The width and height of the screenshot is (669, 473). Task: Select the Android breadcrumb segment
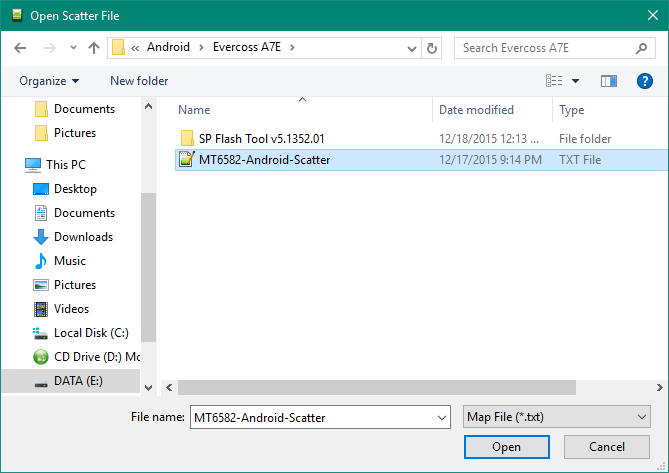click(x=169, y=47)
